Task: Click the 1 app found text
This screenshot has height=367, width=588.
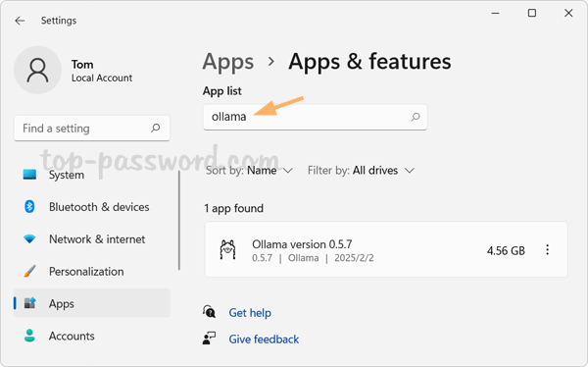Action: click(x=233, y=208)
